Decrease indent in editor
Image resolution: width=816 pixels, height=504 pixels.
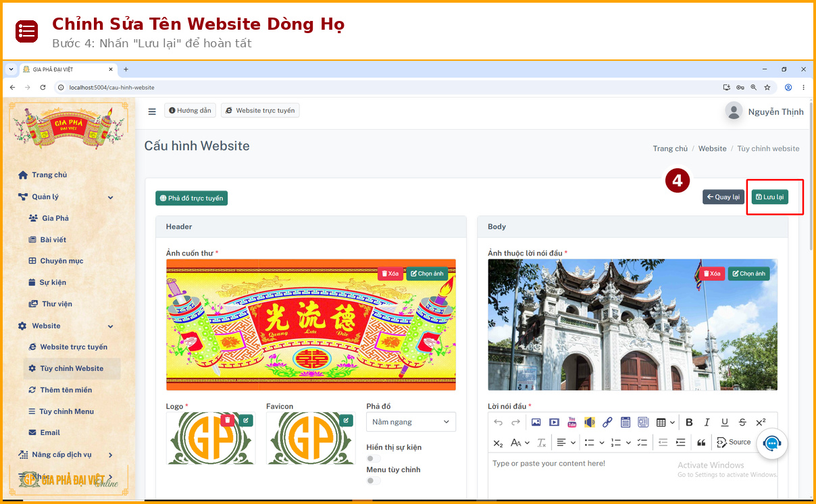663,443
